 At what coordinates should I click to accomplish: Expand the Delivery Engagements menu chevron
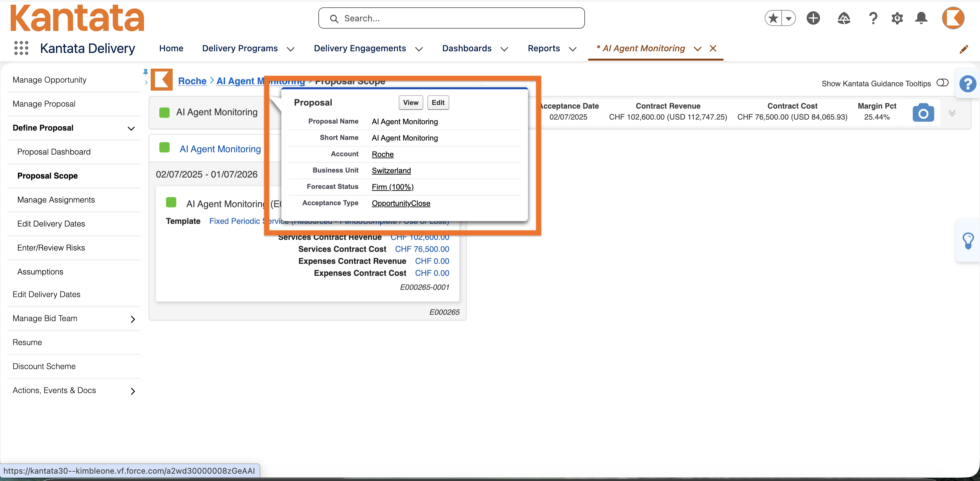(x=419, y=49)
